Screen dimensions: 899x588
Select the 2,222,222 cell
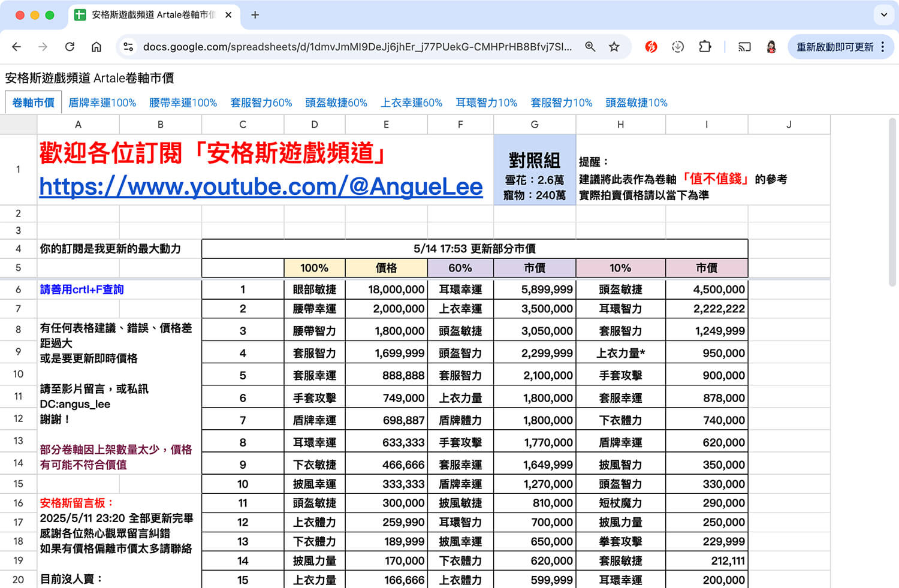(707, 309)
